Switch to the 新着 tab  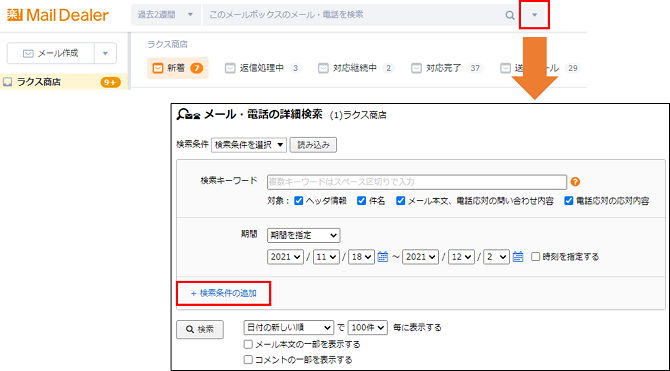point(178,68)
